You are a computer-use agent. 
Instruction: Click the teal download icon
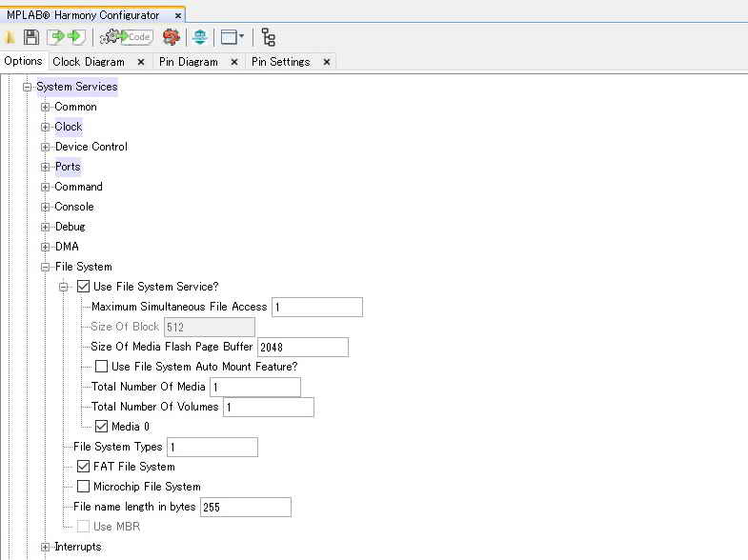(200, 37)
